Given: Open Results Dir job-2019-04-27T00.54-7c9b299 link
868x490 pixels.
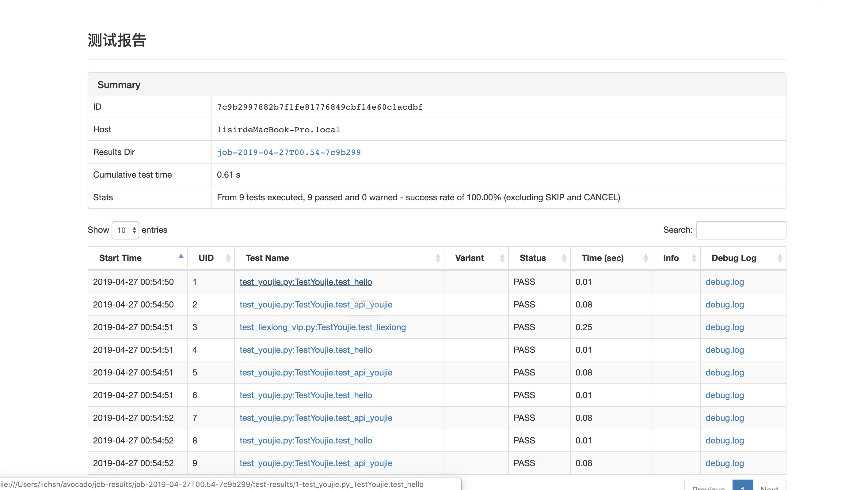Looking at the screenshot, I should coord(289,152).
